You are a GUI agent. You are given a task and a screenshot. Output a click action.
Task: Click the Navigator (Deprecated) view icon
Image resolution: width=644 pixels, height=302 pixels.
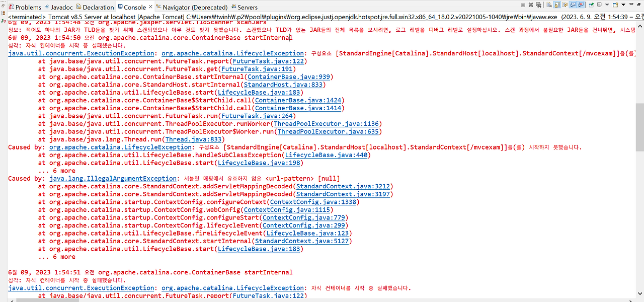[x=158, y=7]
